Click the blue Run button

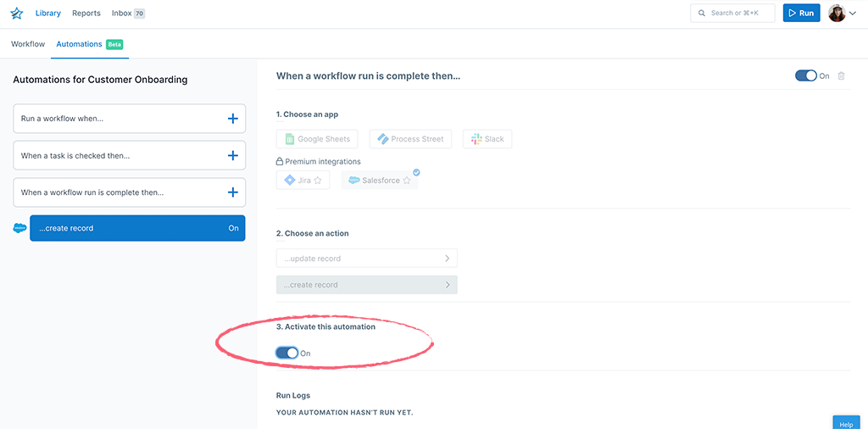(802, 14)
